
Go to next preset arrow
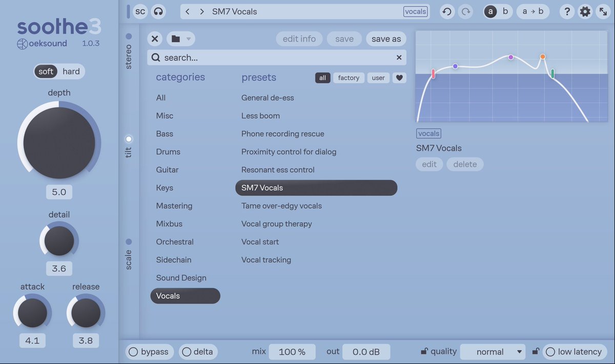(202, 11)
